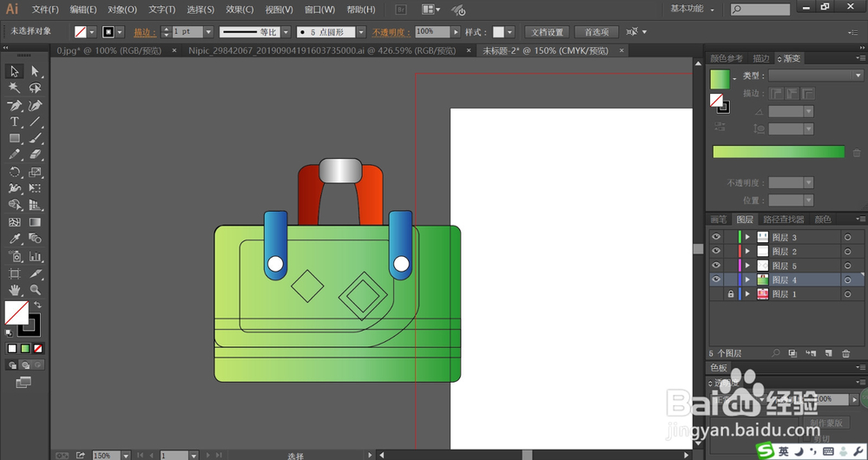
Task: Hide layer 图层 2 via eye icon
Action: click(x=716, y=252)
